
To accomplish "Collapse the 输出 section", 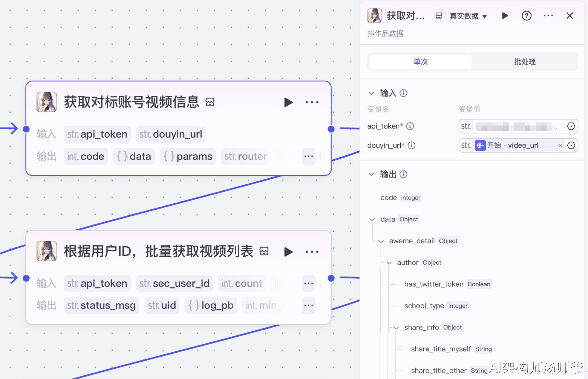I will (371, 175).
